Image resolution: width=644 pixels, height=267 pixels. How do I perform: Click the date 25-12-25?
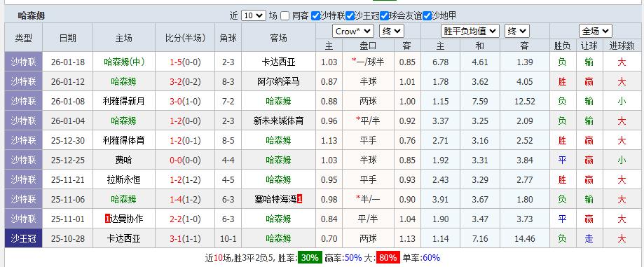(x=68, y=160)
